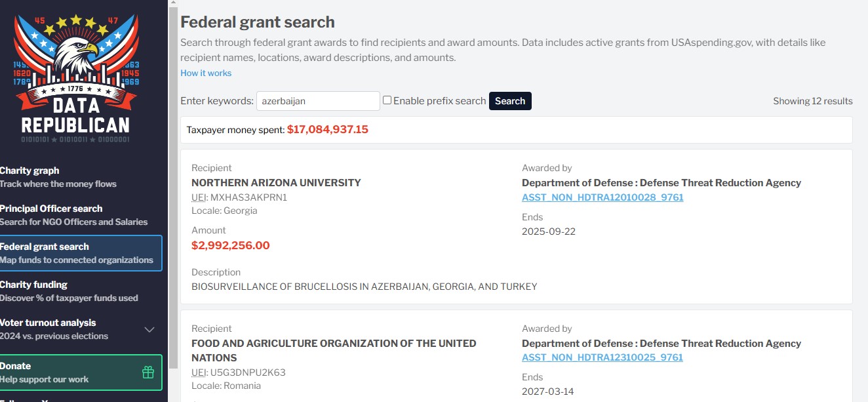Click the Data Republican eagle logo

click(75, 79)
